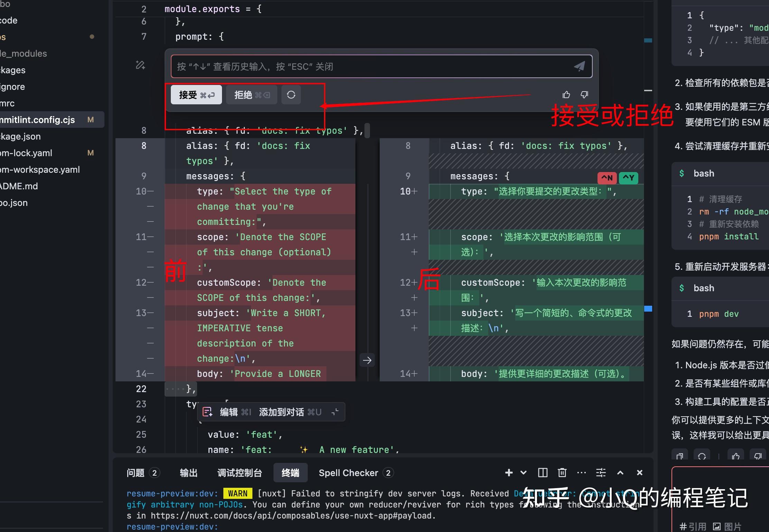Image resolution: width=769 pixels, height=532 pixels.
Task: Reject the current diff block via ^N
Action: click(x=607, y=178)
